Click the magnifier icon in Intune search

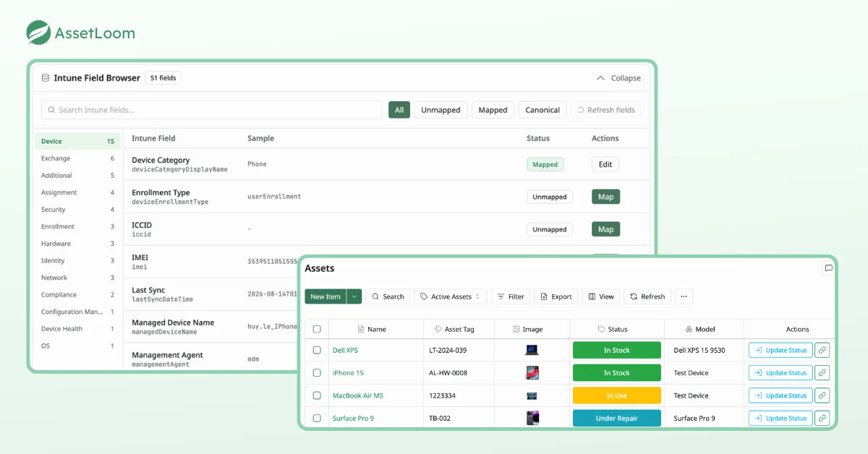point(52,110)
